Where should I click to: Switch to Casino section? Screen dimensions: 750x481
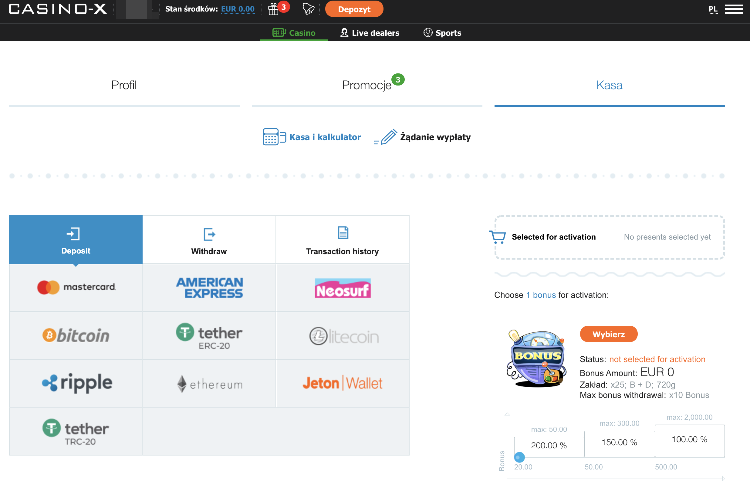294,33
